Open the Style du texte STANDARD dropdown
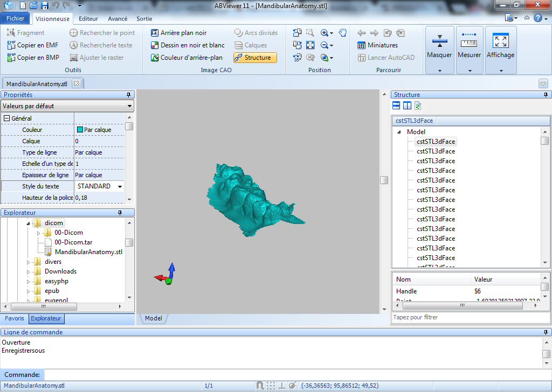Screen dimensions: 552x392 120,186
